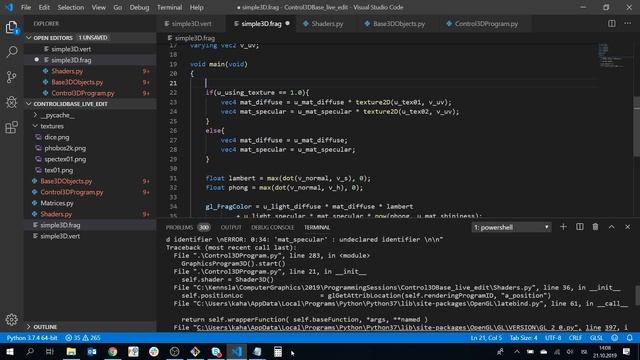The height and width of the screenshot is (360, 640).
Task: Switch to simple3D.vert editor tab
Action: [x=191, y=24]
